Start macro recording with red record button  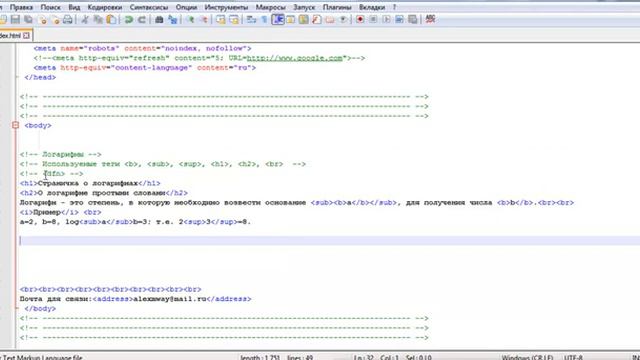point(360,19)
